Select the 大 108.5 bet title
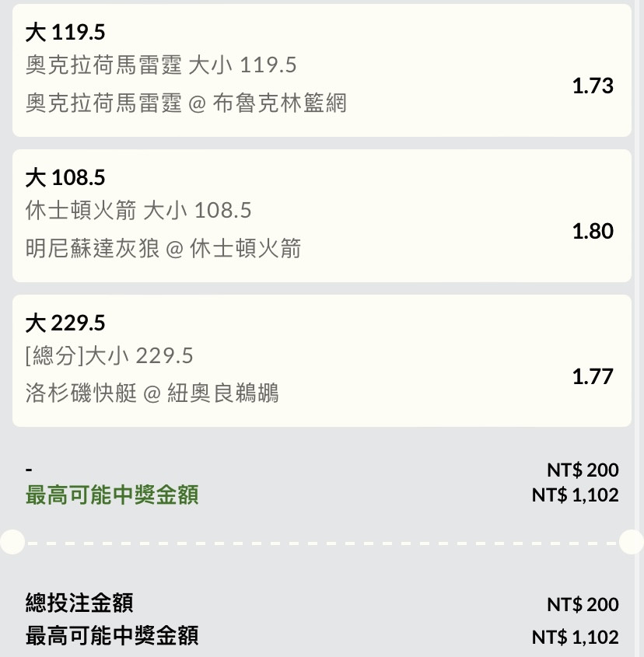Screen dimensions: 644x657 (65, 177)
